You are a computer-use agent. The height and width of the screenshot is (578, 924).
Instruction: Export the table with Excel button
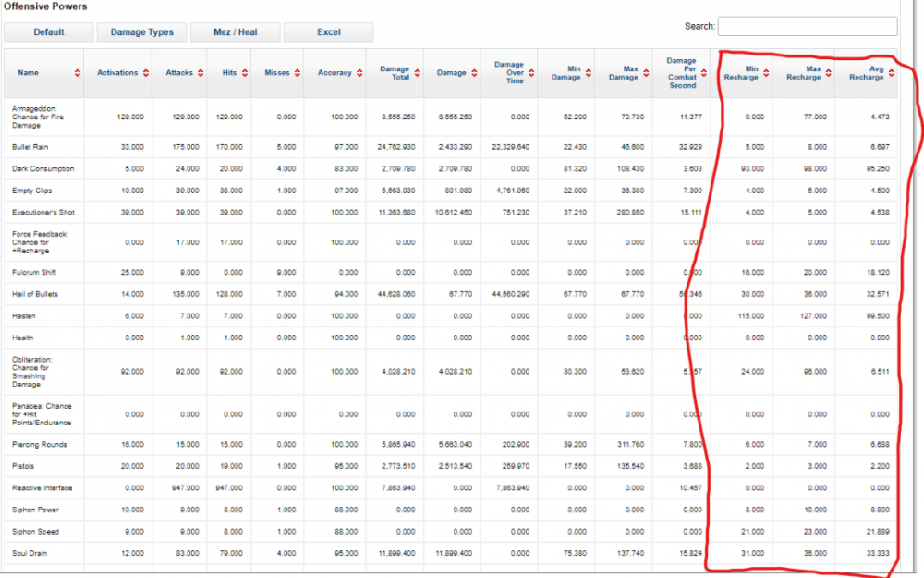329,32
